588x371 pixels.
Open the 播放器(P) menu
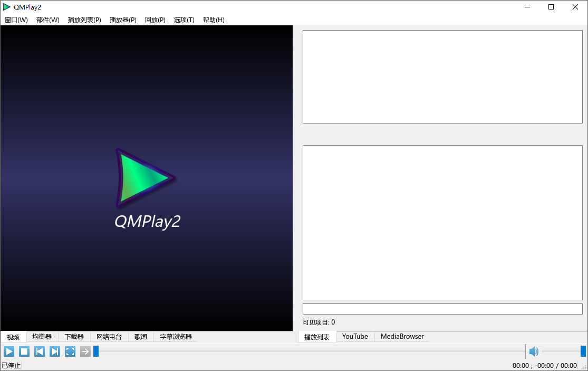pyautogui.click(x=123, y=20)
